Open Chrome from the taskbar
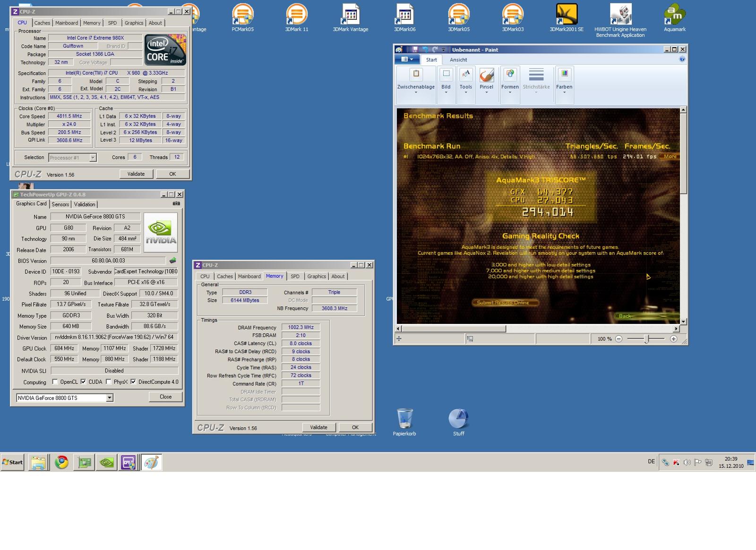This screenshot has height=550, width=756. click(61, 462)
